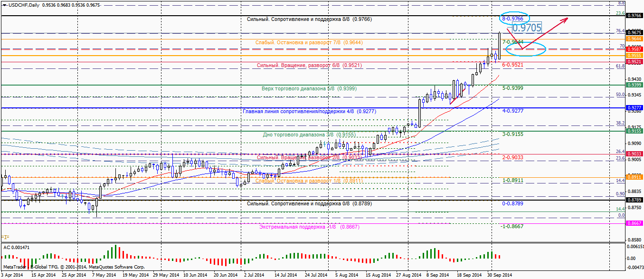Click the 0.9430 price scale value
Viewport: 644px width, 279px height.
pyautogui.click(x=635, y=79)
